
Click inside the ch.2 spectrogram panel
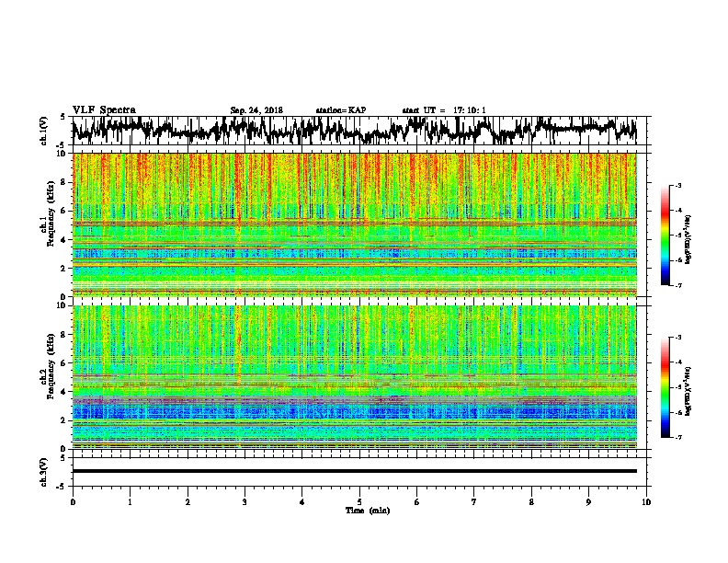354,377
